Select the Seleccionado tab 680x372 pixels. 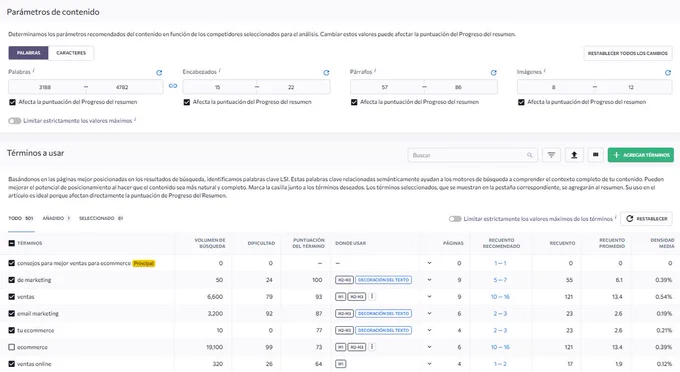click(x=101, y=219)
